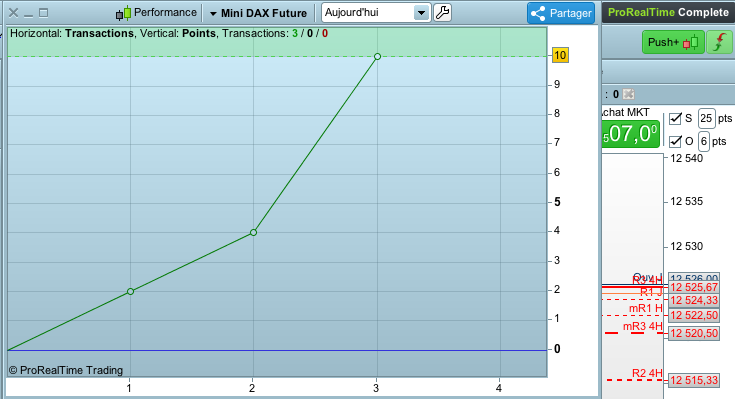
Task: Click the data point at transaction 2
Action: [253, 233]
